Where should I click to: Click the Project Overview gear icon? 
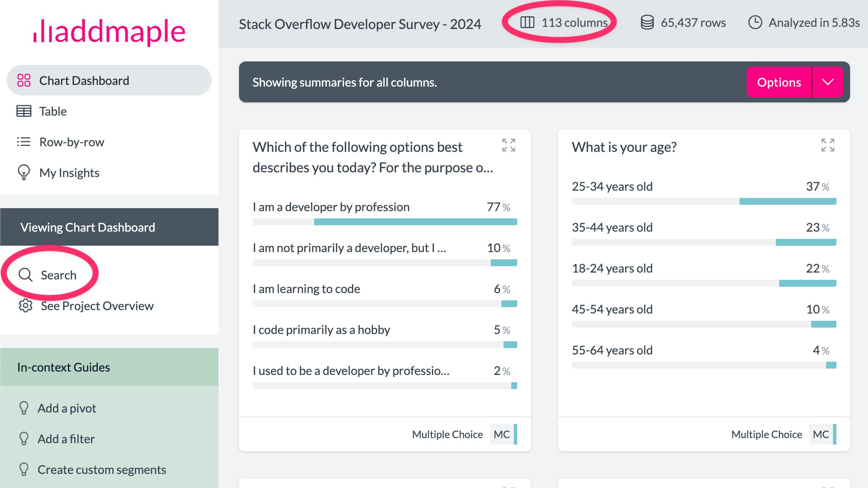pyautogui.click(x=26, y=306)
